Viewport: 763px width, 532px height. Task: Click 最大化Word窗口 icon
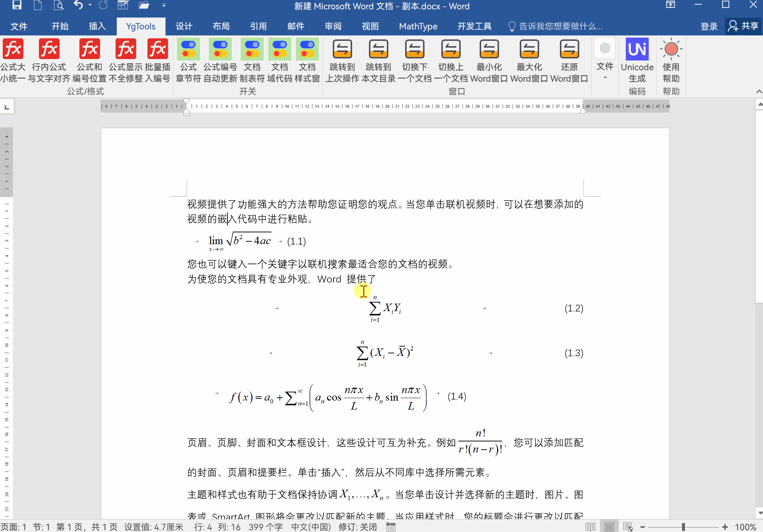[529, 49]
